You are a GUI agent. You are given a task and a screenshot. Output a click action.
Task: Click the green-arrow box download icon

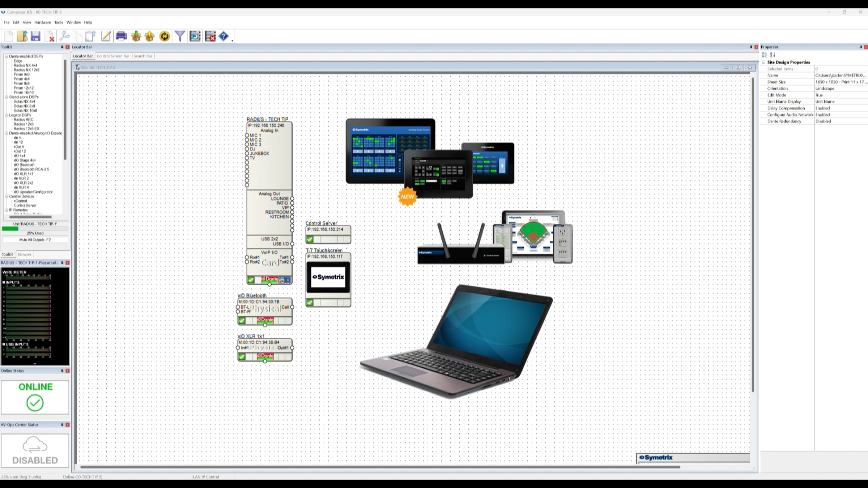[136, 36]
